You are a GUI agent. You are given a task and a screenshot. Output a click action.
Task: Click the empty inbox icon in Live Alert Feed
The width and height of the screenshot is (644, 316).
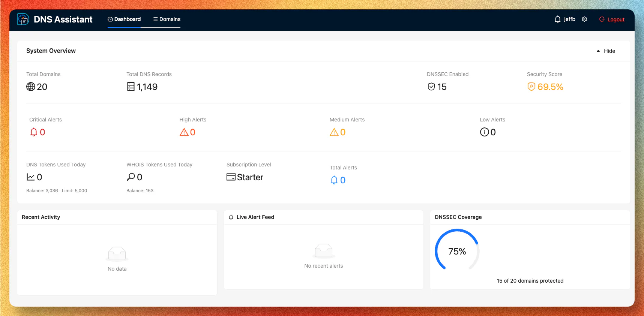pos(324,251)
